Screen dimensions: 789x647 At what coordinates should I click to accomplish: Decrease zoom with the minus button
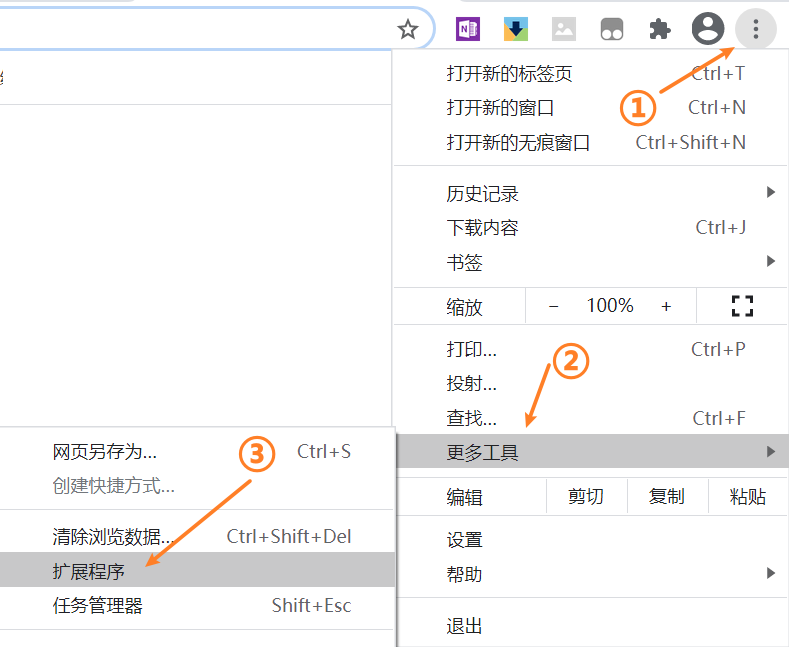tap(554, 306)
